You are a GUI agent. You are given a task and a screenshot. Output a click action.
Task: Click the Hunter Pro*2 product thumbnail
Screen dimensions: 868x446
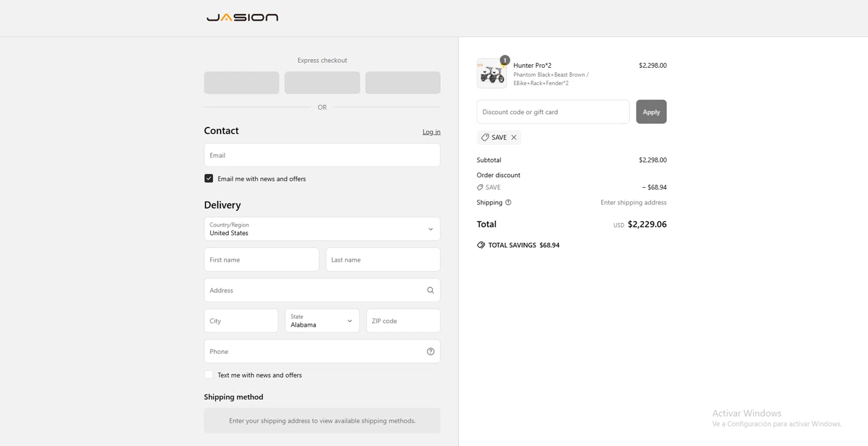tap(492, 74)
